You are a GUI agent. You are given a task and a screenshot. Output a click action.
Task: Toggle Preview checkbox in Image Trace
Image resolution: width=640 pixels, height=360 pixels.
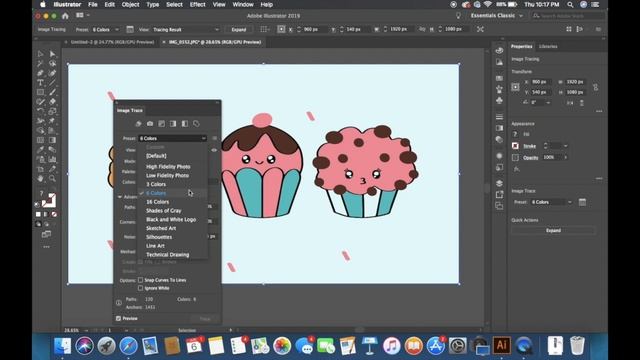118,318
